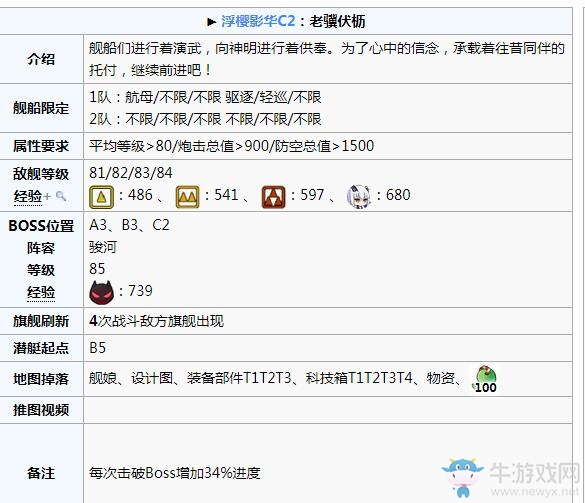This screenshot has width=585, height=503.
Task: Click the green item icon labeled 100
Action: tap(485, 379)
